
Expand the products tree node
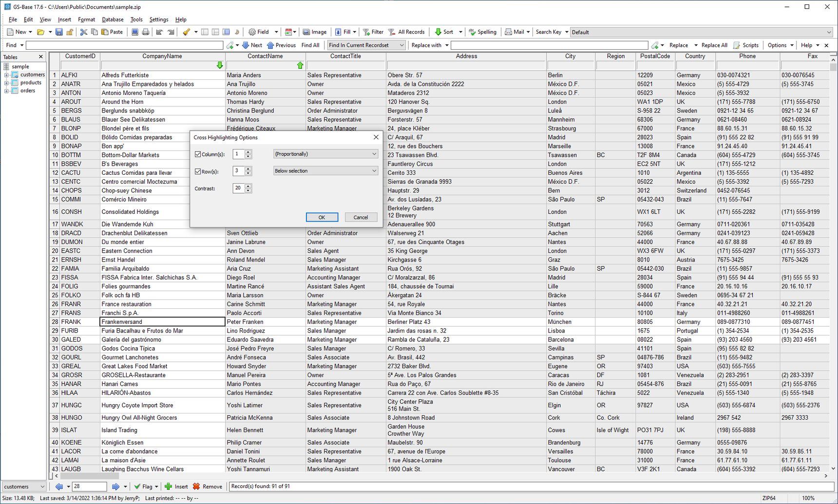point(6,83)
